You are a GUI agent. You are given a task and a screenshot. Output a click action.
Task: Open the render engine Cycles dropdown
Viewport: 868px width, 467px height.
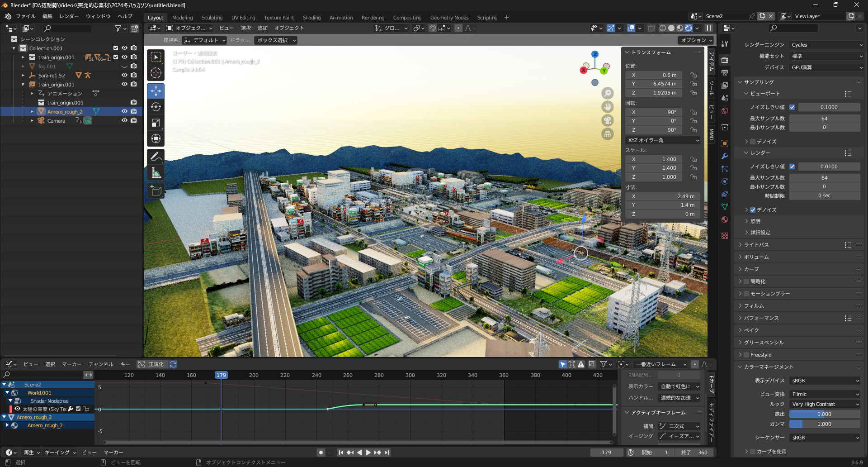[x=826, y=45]
